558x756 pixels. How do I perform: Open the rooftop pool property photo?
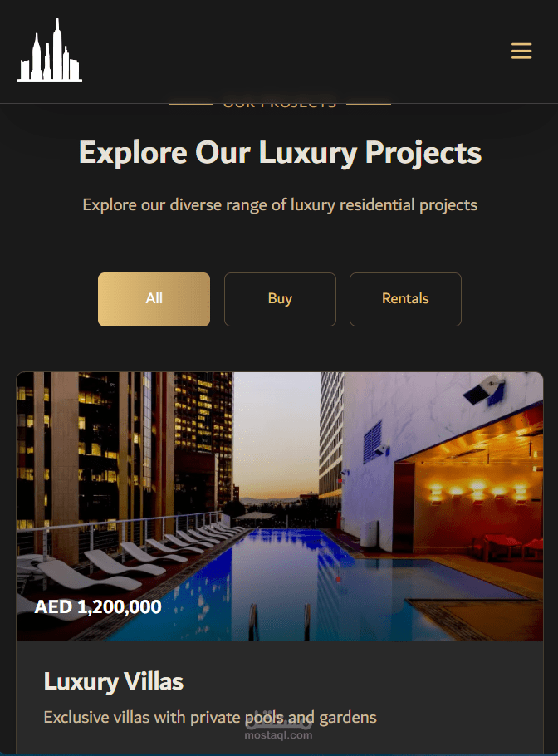pos(280,506)
